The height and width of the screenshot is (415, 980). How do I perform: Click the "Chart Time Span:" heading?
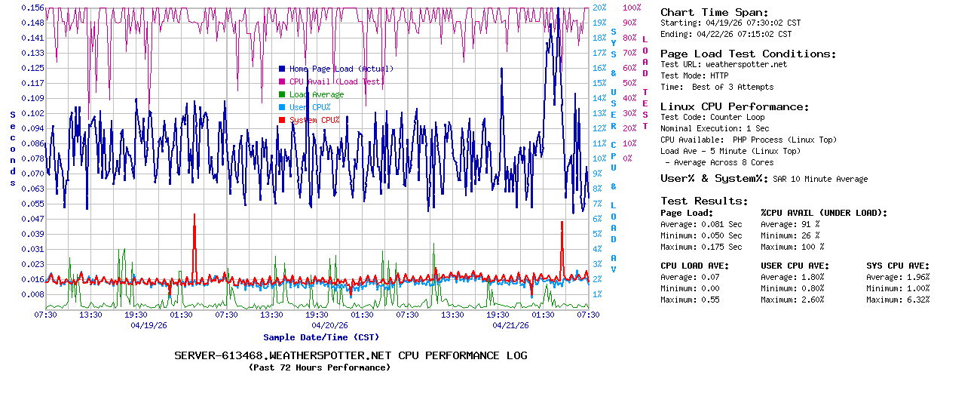tap(714, 12)
